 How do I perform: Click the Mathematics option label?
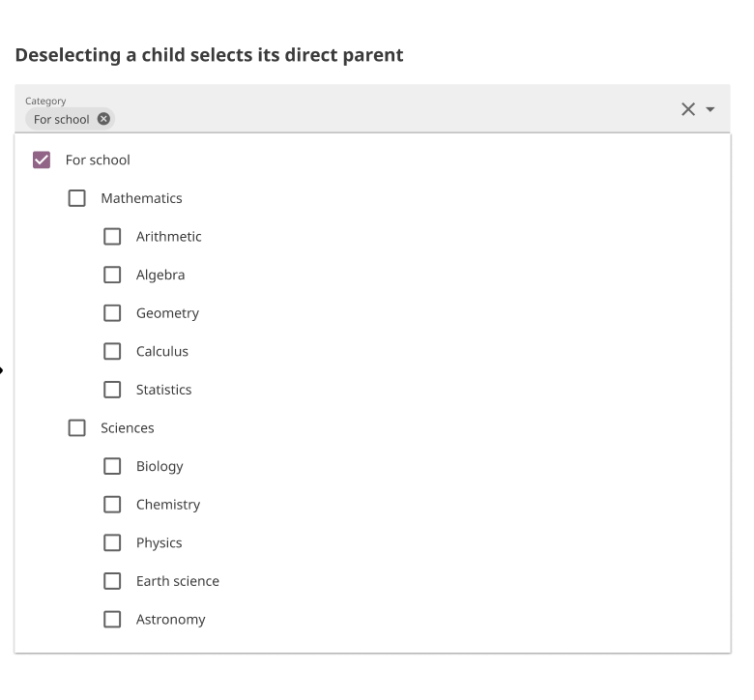[141, 198]
